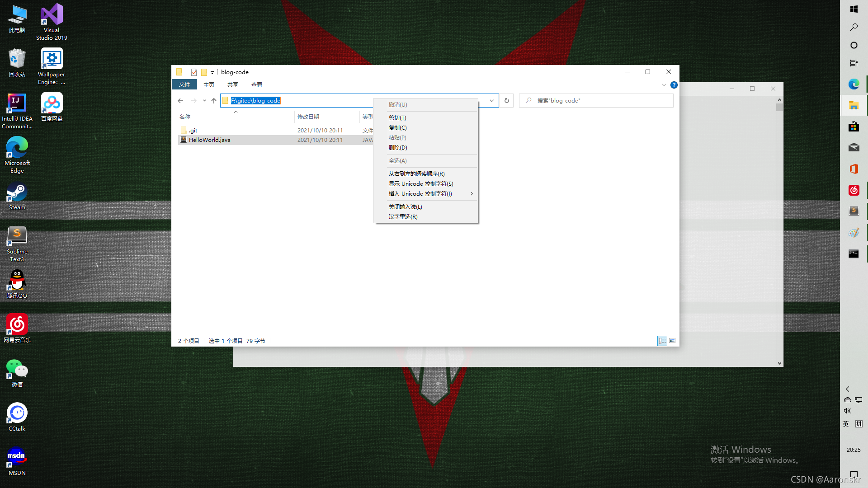868x488 pixels.
Task: Open Mail app on taskbar
Action: 854,147
